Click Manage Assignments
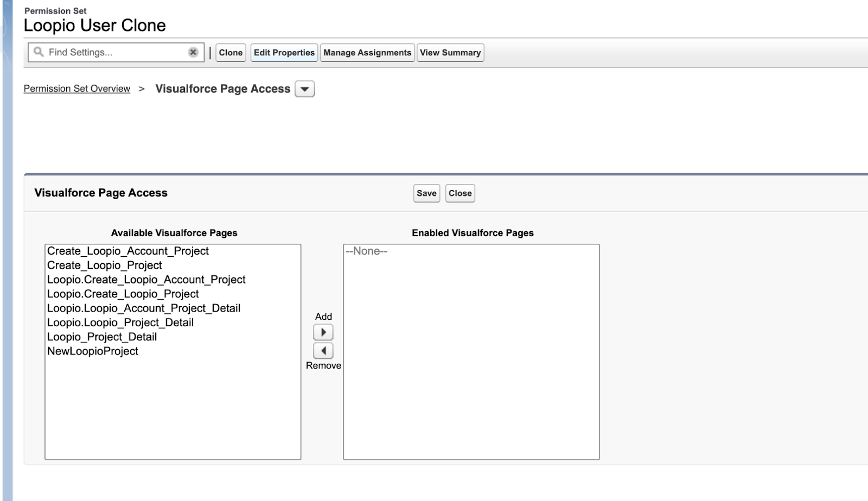The height and width of the screenshot is (501, 868). [367, 52]
